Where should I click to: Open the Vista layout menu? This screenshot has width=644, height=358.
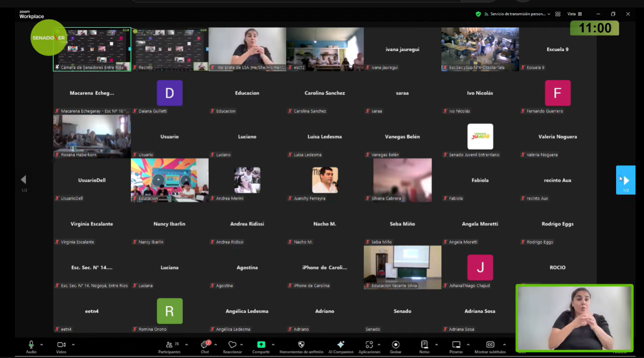574,14
